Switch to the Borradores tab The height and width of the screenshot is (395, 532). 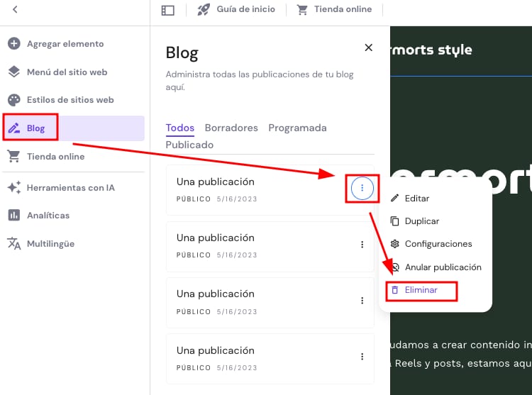click(231, 128)
